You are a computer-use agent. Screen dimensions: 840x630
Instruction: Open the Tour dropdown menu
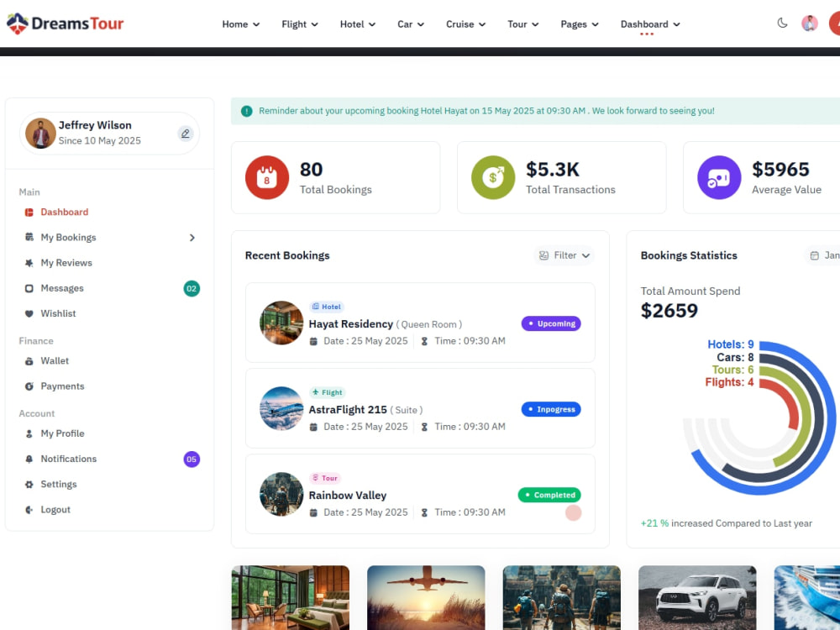(522, 24)
